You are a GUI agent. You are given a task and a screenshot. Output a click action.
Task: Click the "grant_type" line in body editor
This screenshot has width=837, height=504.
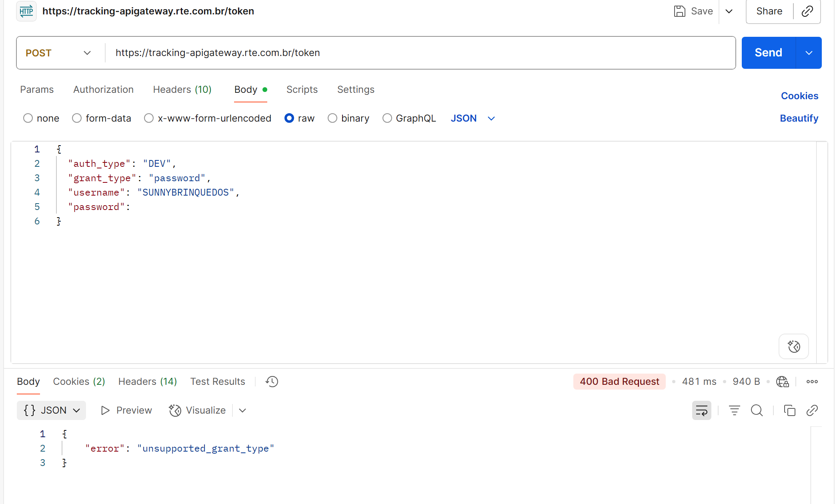(x=139, y=178)
